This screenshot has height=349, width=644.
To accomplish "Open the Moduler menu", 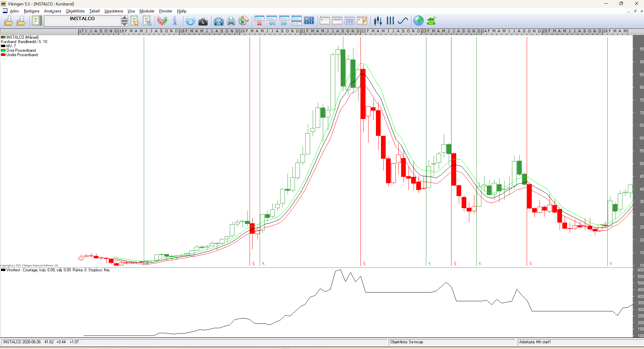I will [147, 11].
